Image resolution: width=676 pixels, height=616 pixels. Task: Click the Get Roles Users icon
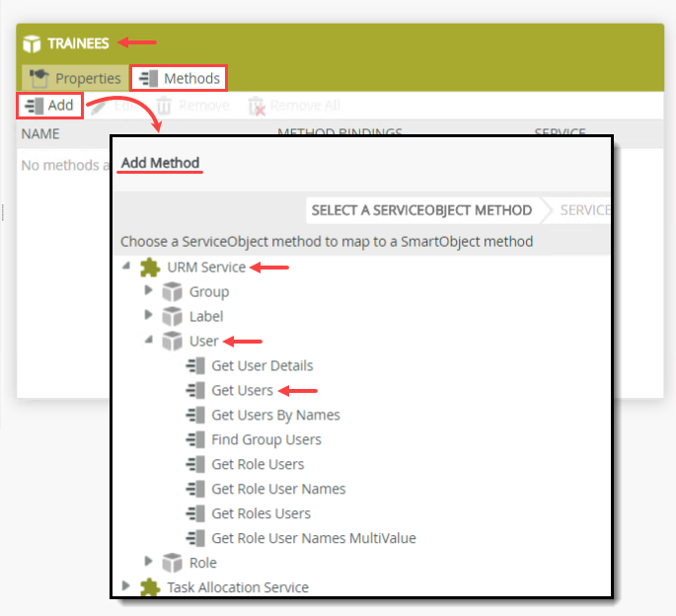[195, 513]
